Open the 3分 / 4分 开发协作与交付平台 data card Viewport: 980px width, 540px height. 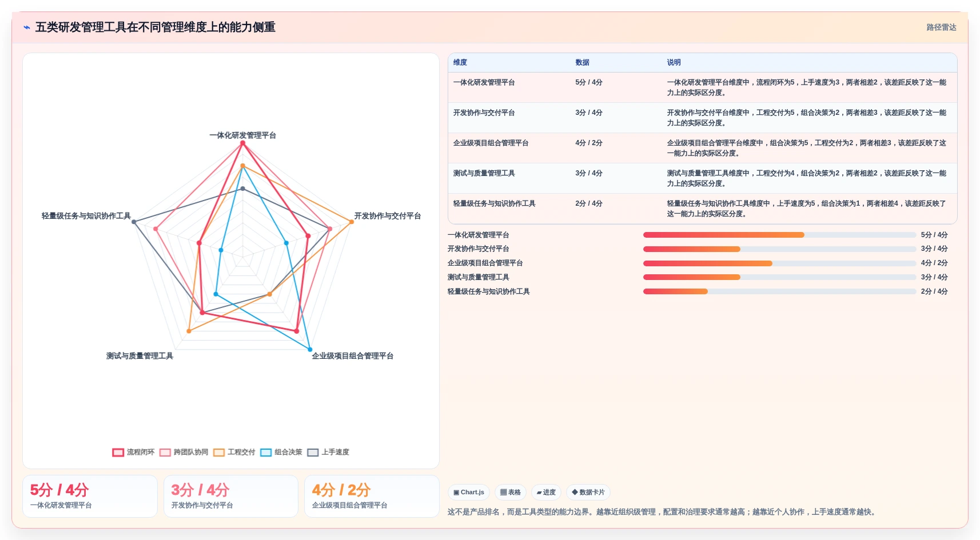(x=231, y=496)
